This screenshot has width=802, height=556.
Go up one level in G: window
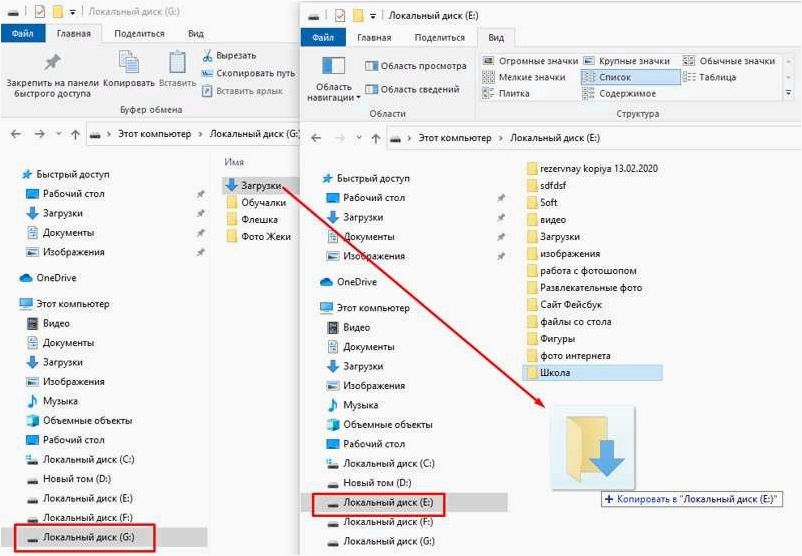click(x=75, y=135)
